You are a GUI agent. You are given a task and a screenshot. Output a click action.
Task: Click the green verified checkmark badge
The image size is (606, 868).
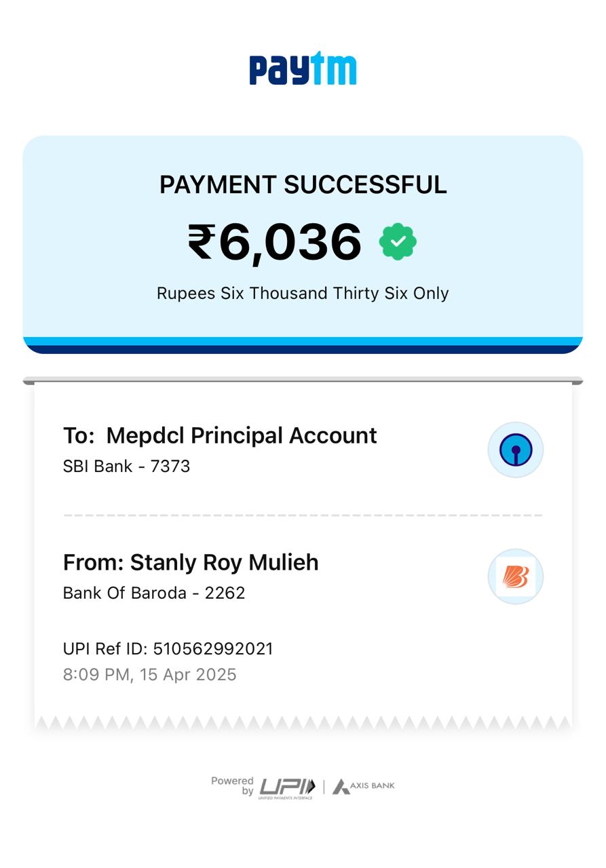click(398, 242)
